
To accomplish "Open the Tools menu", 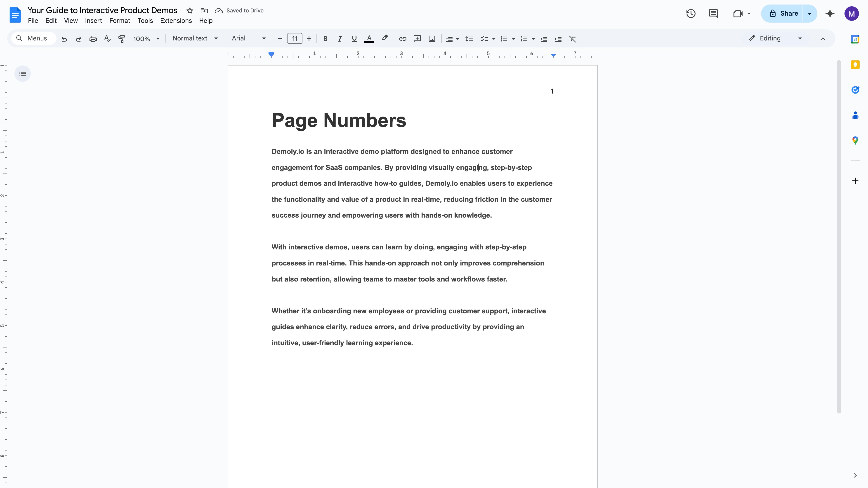I will point(145,21).
